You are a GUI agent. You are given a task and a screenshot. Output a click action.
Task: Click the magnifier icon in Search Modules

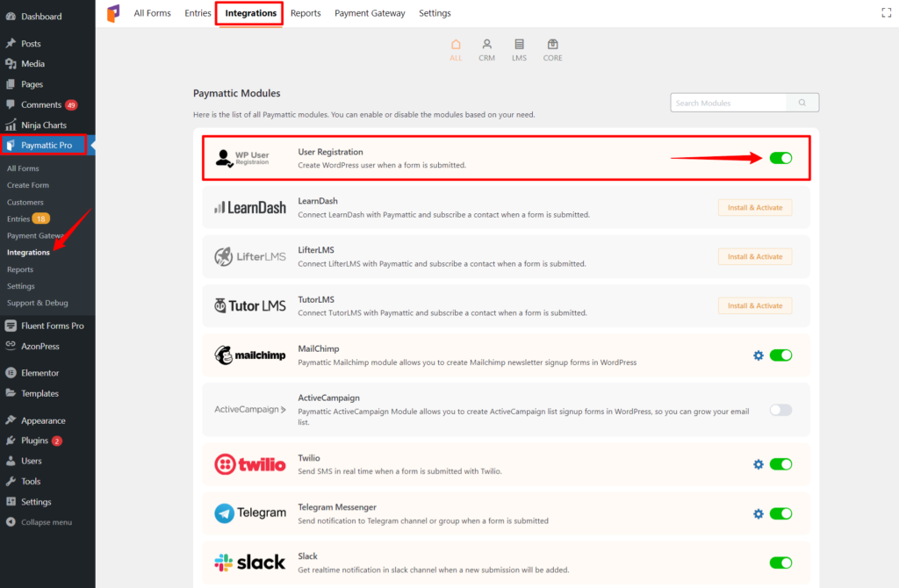[x=801, y=102]
